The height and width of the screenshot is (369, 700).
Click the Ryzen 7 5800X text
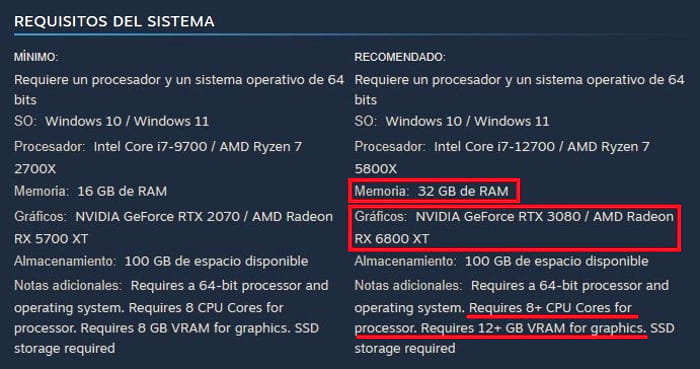502,158
